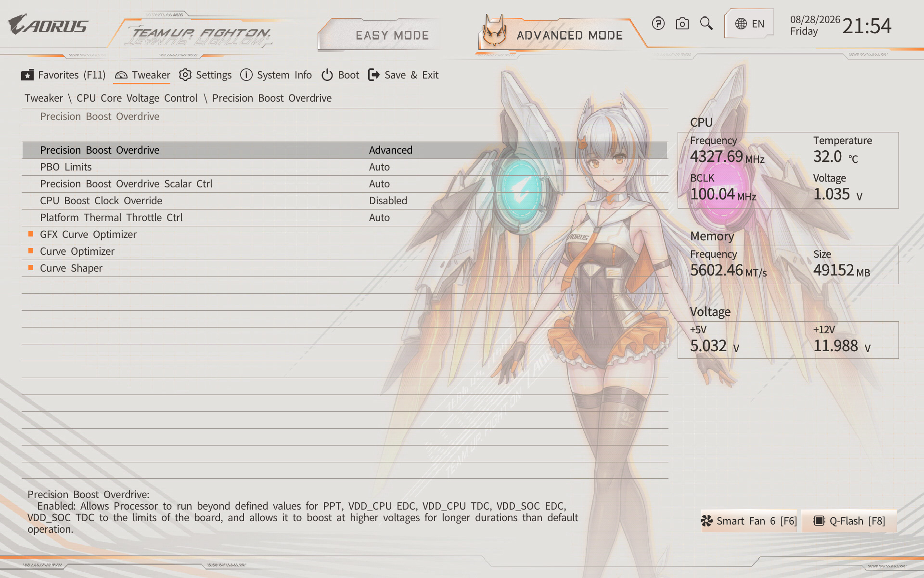Viewport: 924px width, 578px height.
Task: Open the Save & Exit menu
Action: [x=403, y=75]
